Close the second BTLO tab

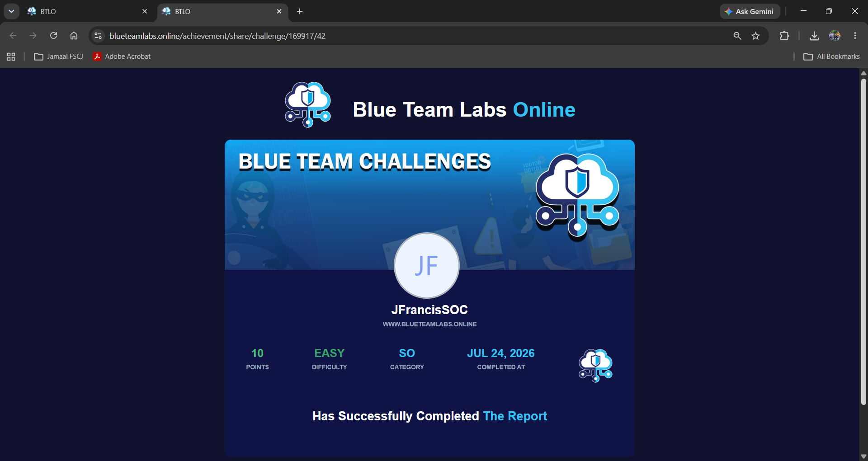tap(279, 12)
